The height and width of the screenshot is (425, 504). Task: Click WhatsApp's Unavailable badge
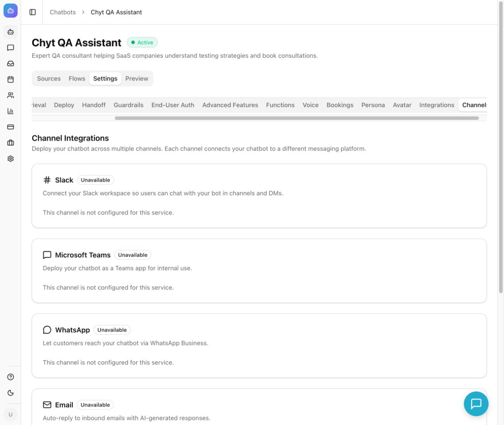pyautogui.click(x=112, y=330)
